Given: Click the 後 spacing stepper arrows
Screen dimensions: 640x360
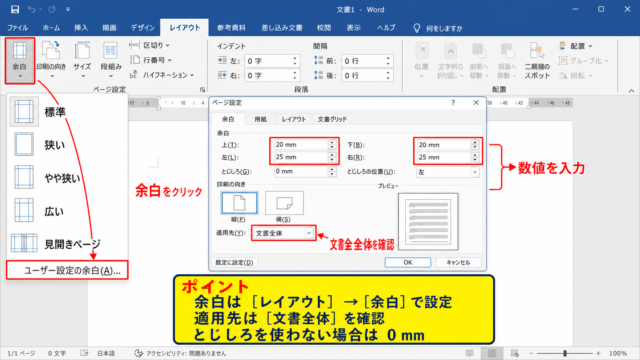Looking at the screenshot, I should pos(388,76).
